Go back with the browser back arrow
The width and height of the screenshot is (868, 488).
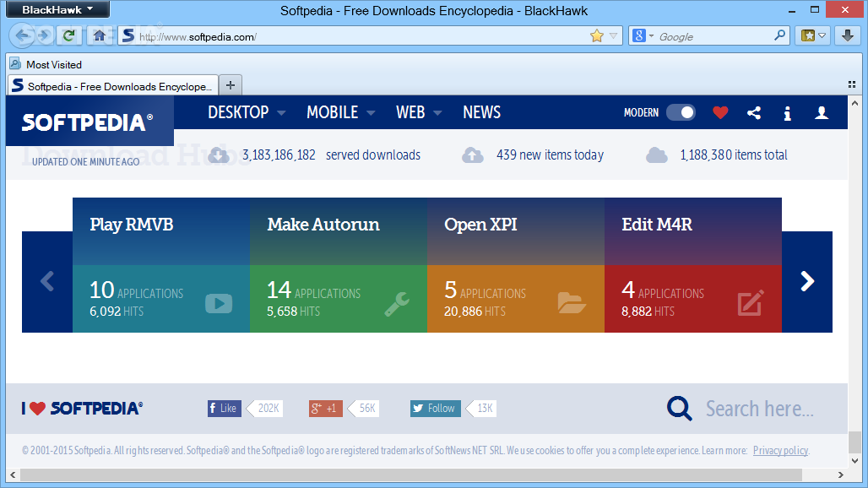(x=21, y=36)
